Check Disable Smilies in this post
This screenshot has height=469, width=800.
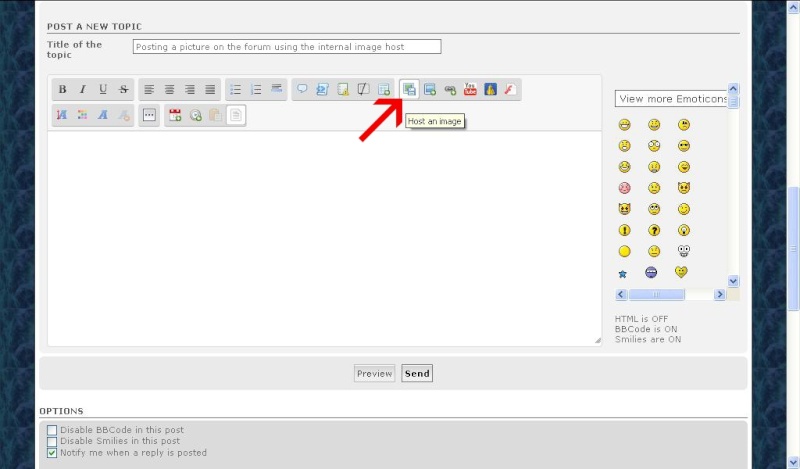coord(52,441)
